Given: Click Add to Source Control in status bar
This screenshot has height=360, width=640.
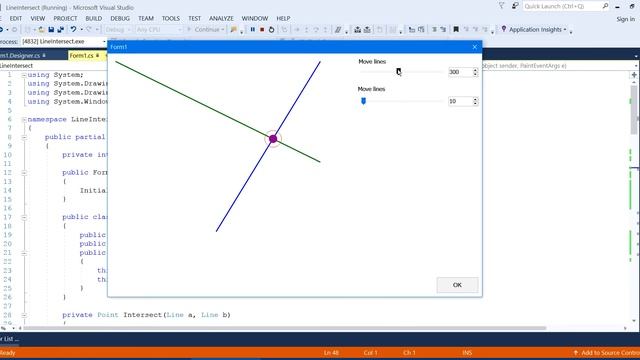Looking at the screenshot, I should [x=607, y=353].
